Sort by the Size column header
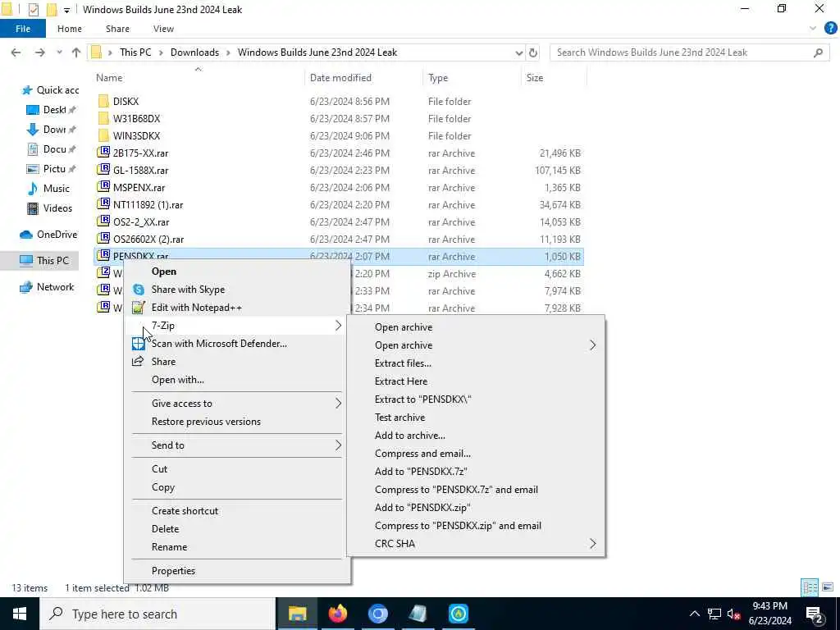The width and height of the screenshot is (840, 630). coord(534,78)
